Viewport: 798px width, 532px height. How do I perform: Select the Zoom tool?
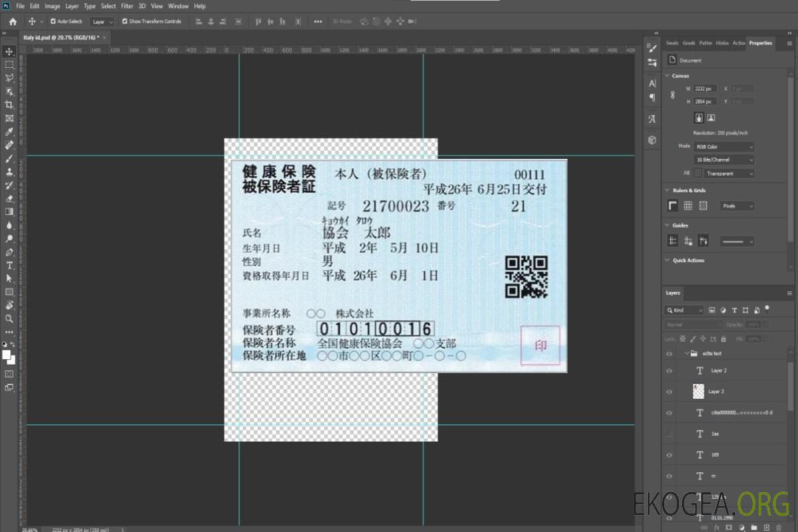coord(10,318)
